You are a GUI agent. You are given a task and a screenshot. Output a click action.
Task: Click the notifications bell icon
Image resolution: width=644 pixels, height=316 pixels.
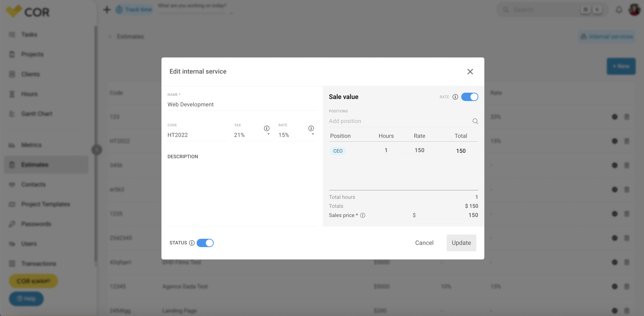pyautogui.click(x=619, y=10)
